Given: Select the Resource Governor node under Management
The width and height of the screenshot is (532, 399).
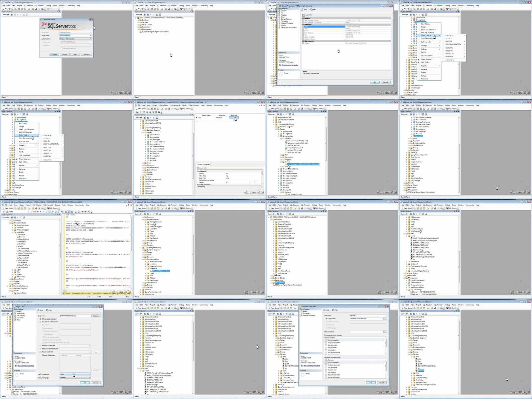Looking at the screenshot, I should pos(417,285).
